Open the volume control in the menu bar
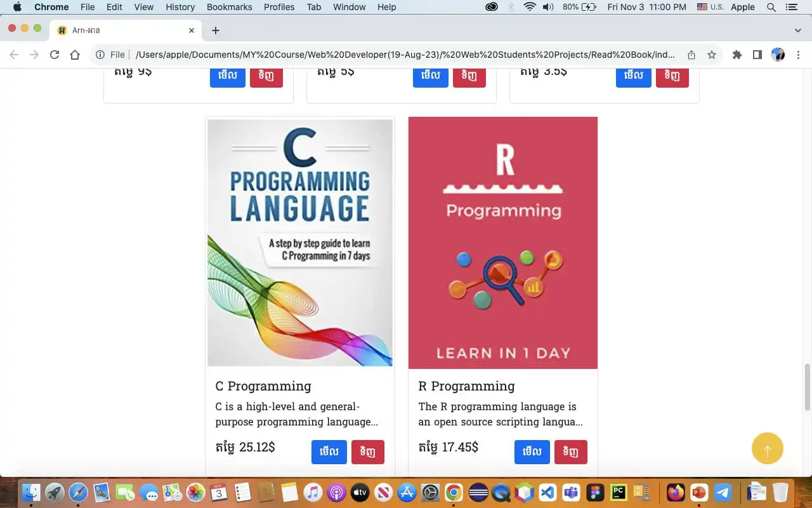Image resolution: width=812 pixels, height=508 pixels. pyautogui.click(x=548, y=7)
